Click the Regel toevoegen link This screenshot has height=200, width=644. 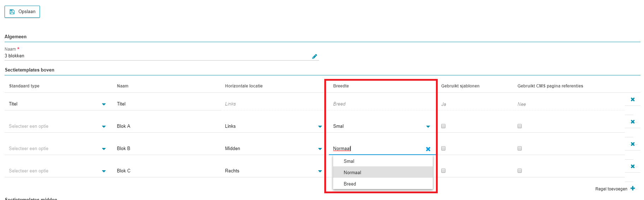pos(611,189)
